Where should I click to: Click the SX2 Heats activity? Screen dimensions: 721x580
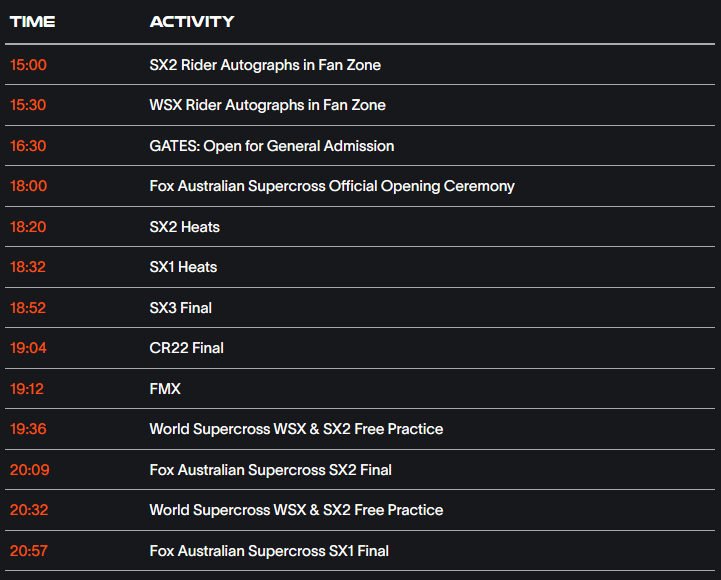[x=184, y=227]
